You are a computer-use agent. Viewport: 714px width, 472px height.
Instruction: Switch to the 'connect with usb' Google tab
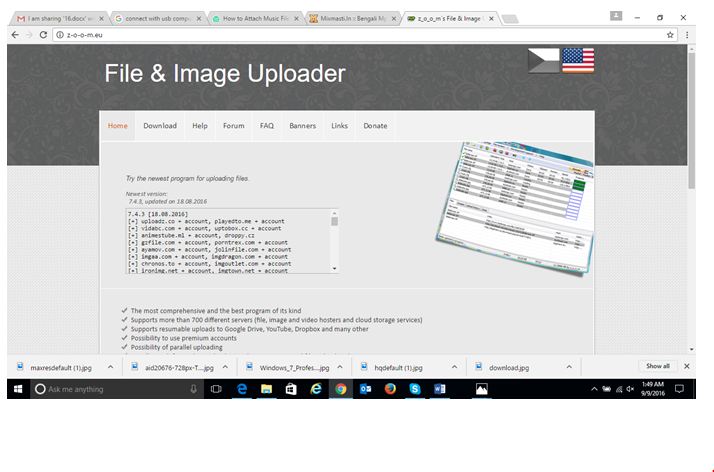155,19
